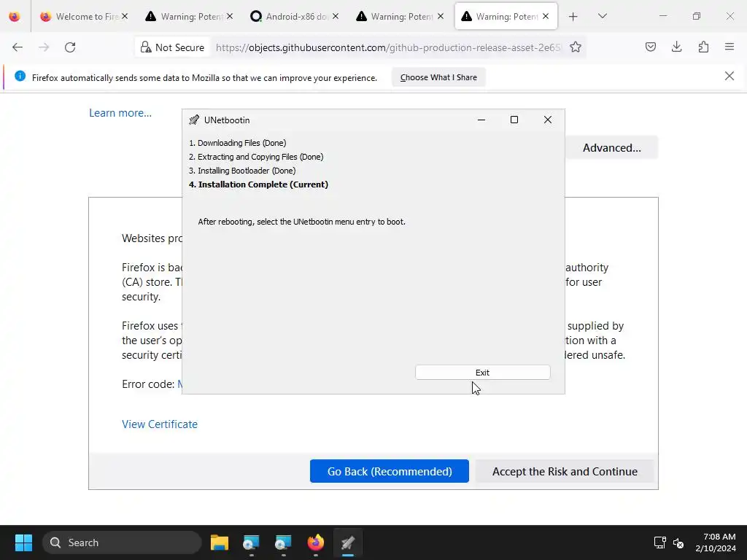Open the View Certificate link
This screenshot has width=747, height=560.
coord(160,424)
